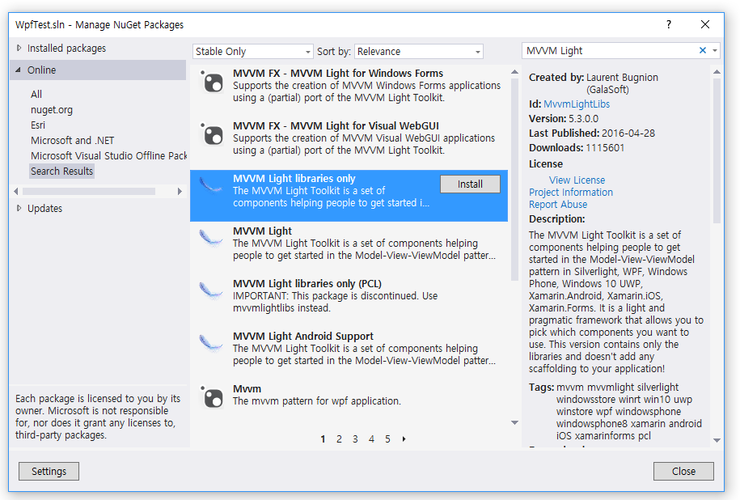The height and width of the screenshot is (500, 740).
Task: Go to results page 2
Action: tap(339, 439)
